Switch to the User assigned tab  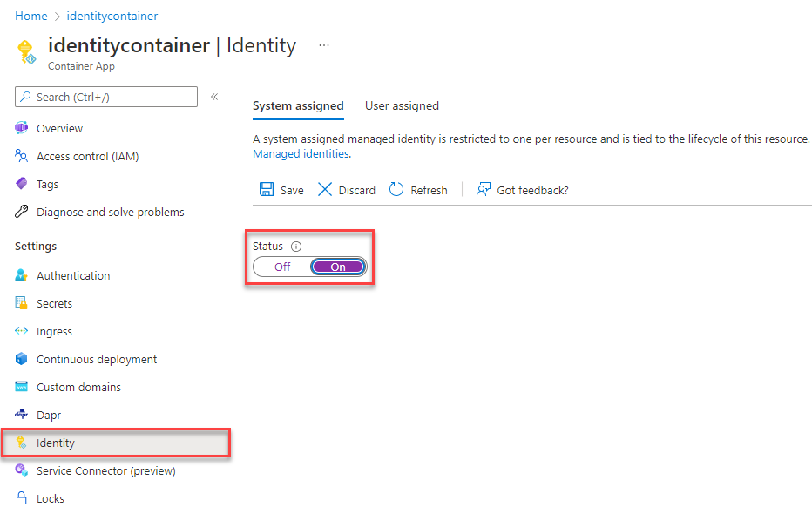(x=402, y=105)
